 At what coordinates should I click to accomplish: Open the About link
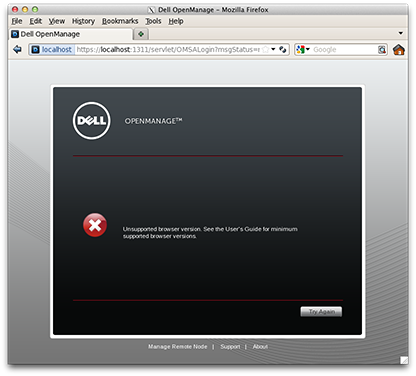pyautogui.click(x=260, y=347)
